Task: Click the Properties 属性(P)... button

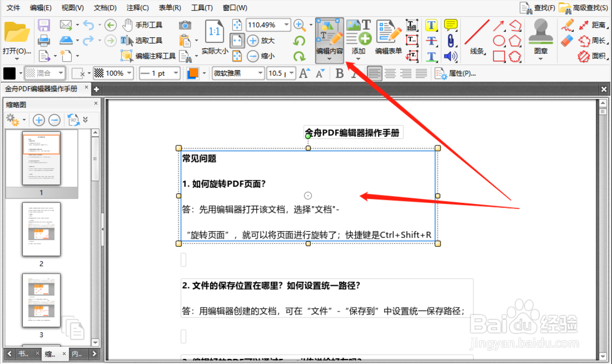Action: pyautogui.click(x=455, y=74)
